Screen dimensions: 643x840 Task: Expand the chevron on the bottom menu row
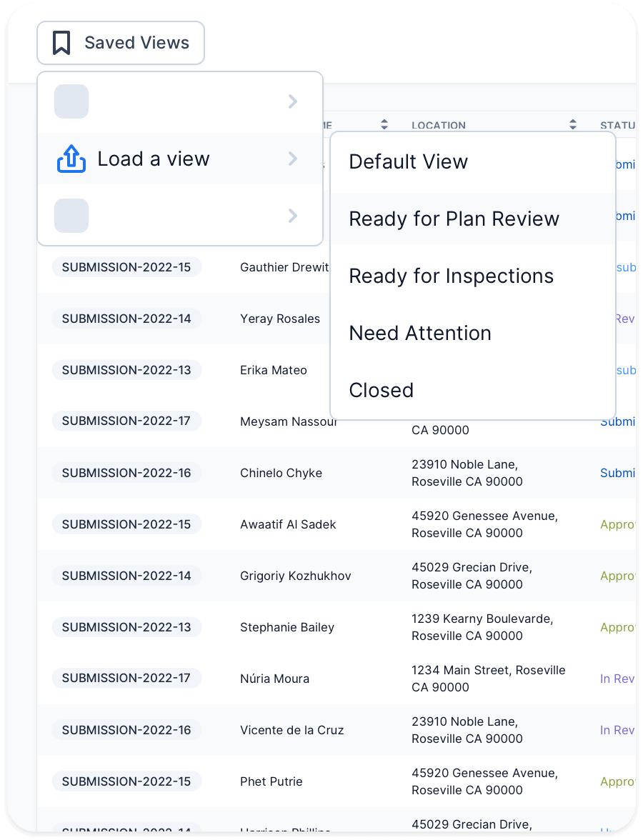[x=292, y=216]
